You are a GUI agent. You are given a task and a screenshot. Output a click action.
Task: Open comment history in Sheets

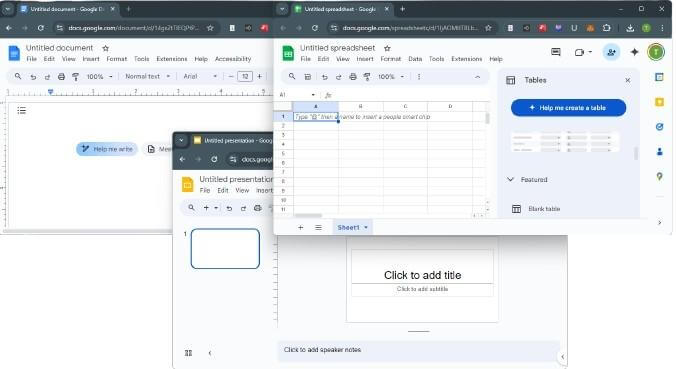point(556,52)
